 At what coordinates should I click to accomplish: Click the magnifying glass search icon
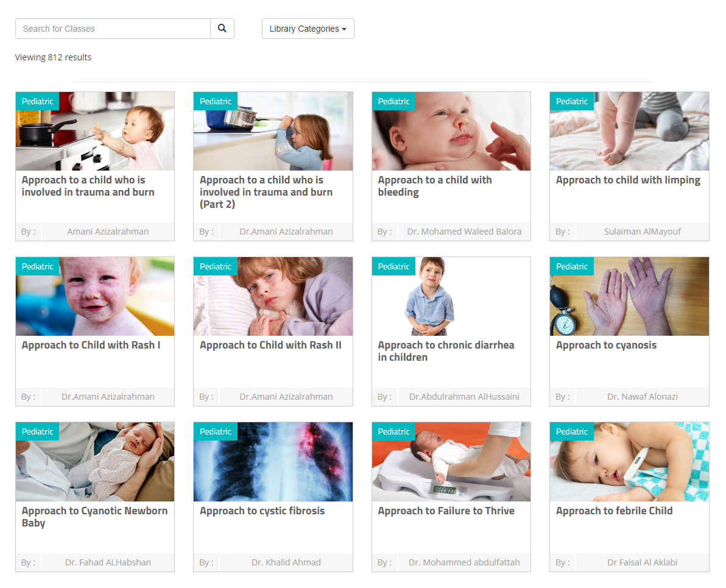click(222, 29)
